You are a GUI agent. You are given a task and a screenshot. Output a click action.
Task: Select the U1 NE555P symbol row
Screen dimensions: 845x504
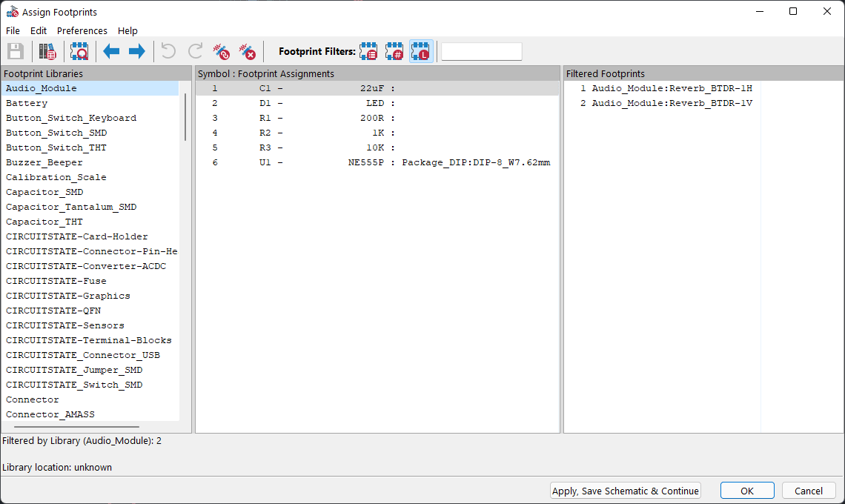[x=377, y=162]
